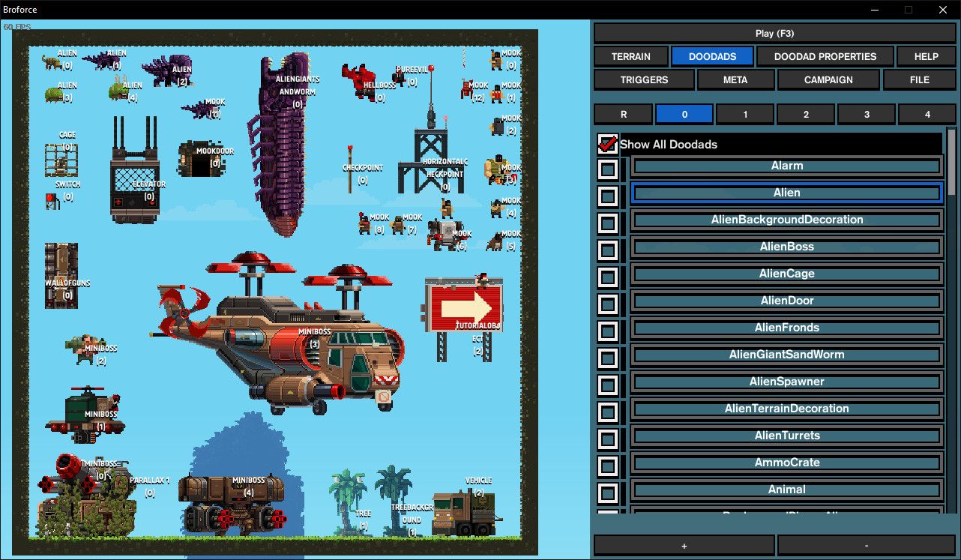Select the checkpoint flagpole doodad
The height and width of the screenshot is (560, 961).
click(x=349, y=169)
